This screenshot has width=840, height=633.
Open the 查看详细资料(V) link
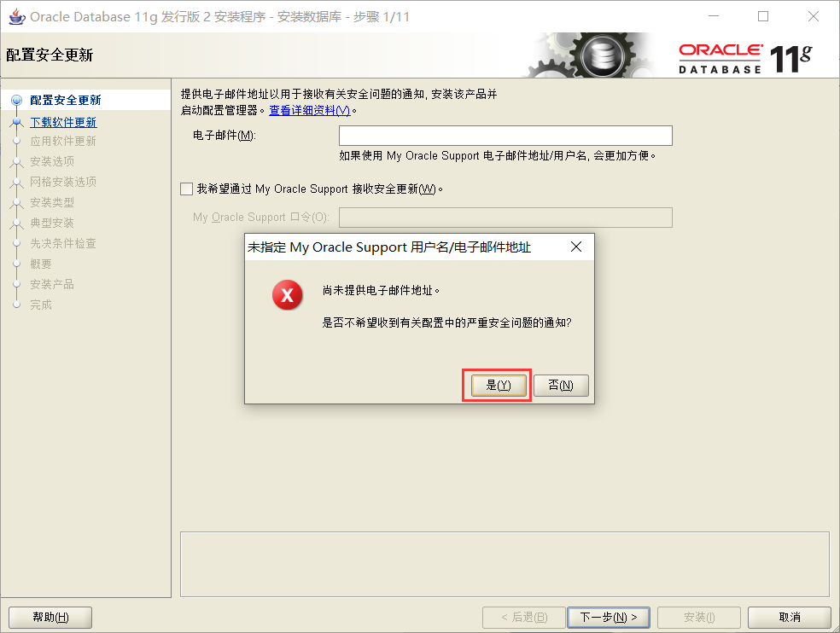coord(309,110)
